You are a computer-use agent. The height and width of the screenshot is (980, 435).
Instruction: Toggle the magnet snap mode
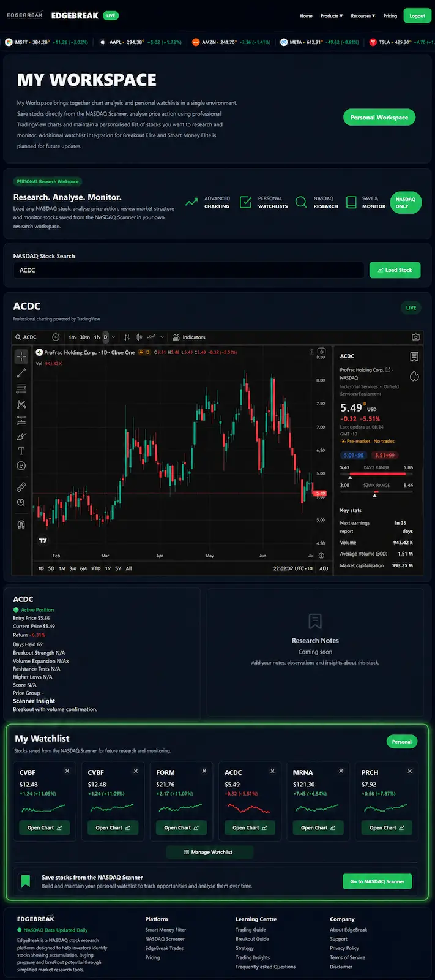click(21, 524)
